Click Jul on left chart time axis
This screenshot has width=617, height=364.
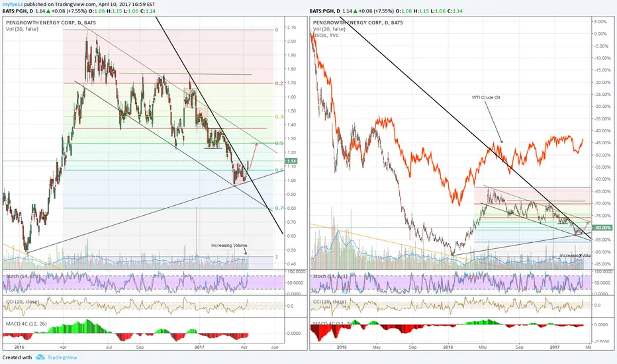109,347
